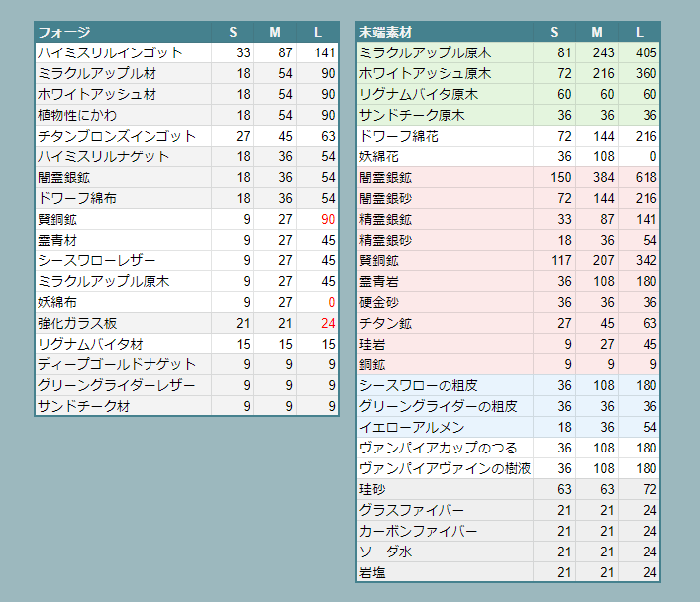Screen dimensions: 700x602
Task: Click the 末端素材 table header cell
Action: [x=446, y=32]
